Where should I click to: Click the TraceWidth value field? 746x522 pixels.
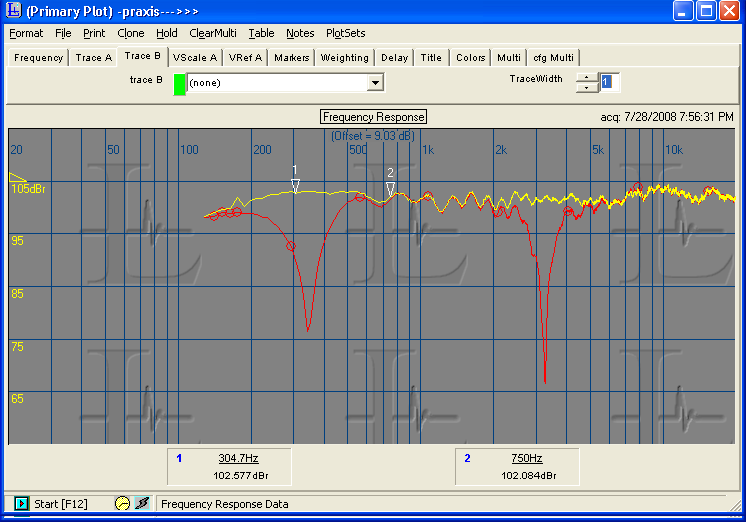pyautogui.click(x=610, y=82)
